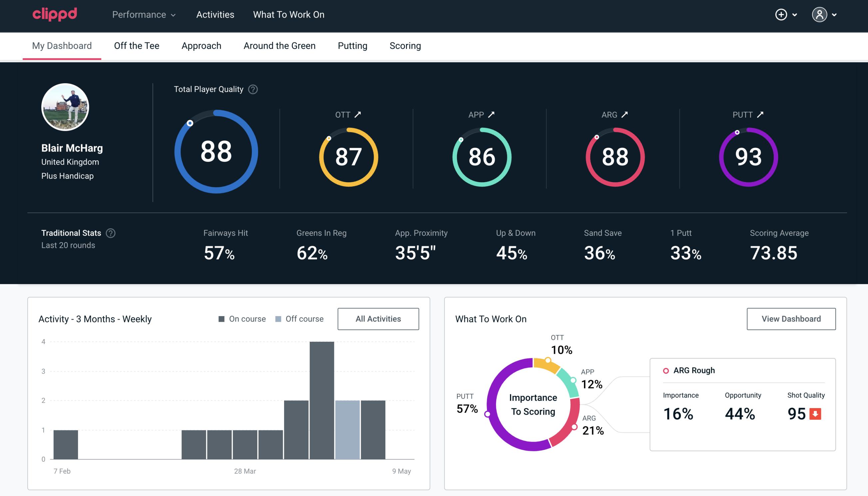Switch to the Scoring tab

[x=405, y=45]
